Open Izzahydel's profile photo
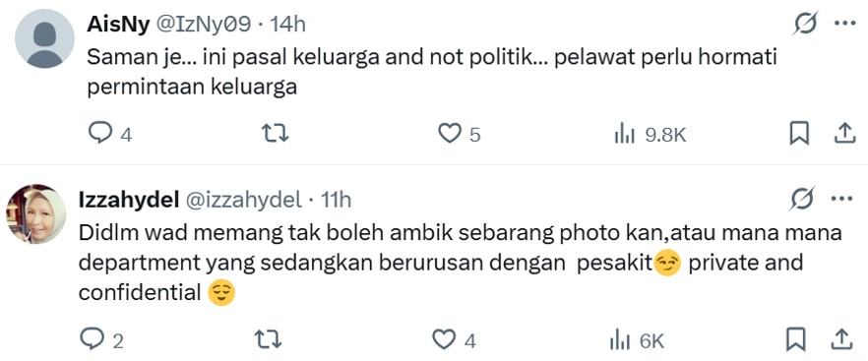The image size is (868, 361). 36,213
